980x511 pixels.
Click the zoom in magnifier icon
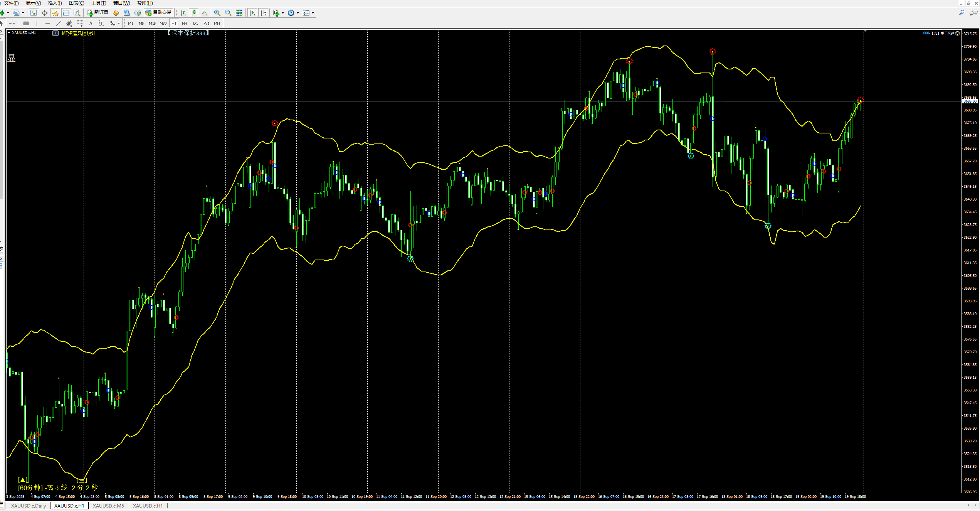pos(217,13)
